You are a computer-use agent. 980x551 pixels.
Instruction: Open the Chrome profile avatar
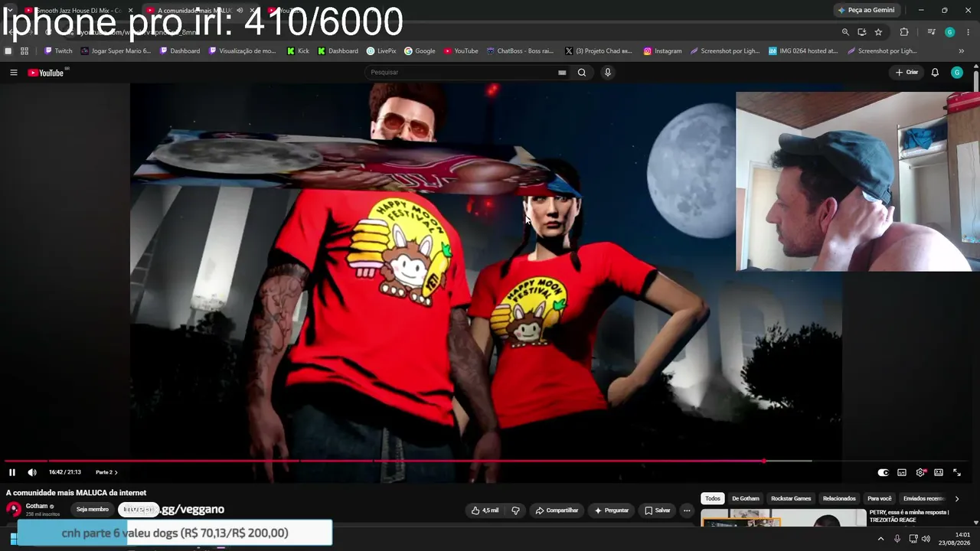click(949, 32)
